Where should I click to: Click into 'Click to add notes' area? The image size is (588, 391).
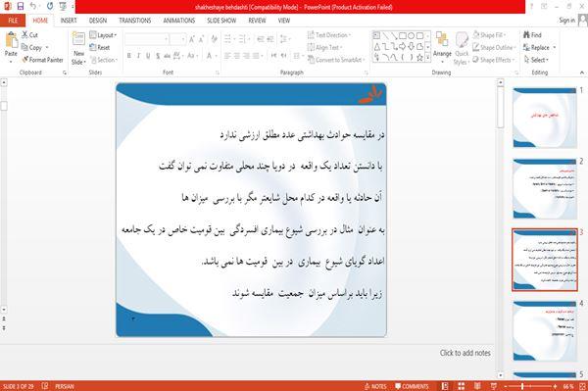click(x=465, y=353)
